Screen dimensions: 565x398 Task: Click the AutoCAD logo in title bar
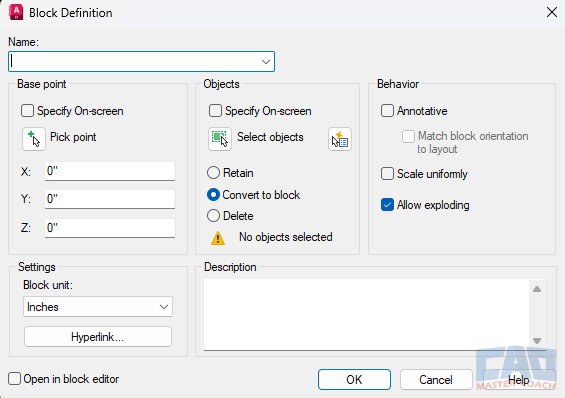[16, 13]
